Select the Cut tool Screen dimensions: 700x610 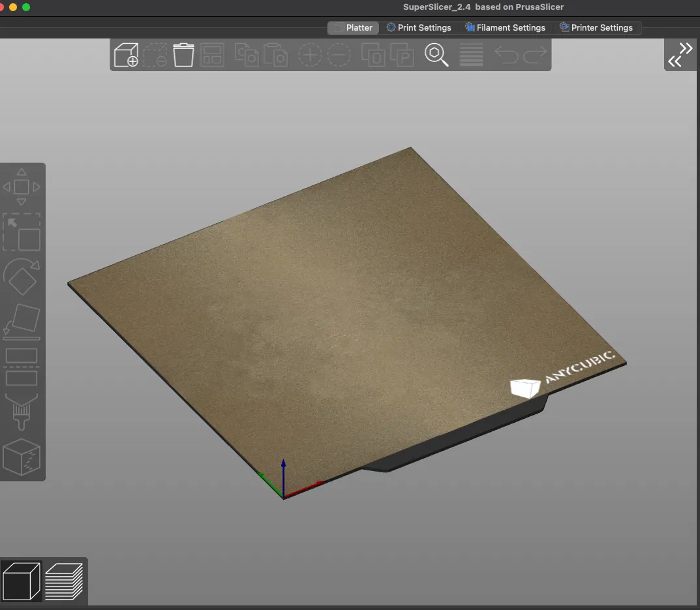pyautogui.click(x=22, y=367)
